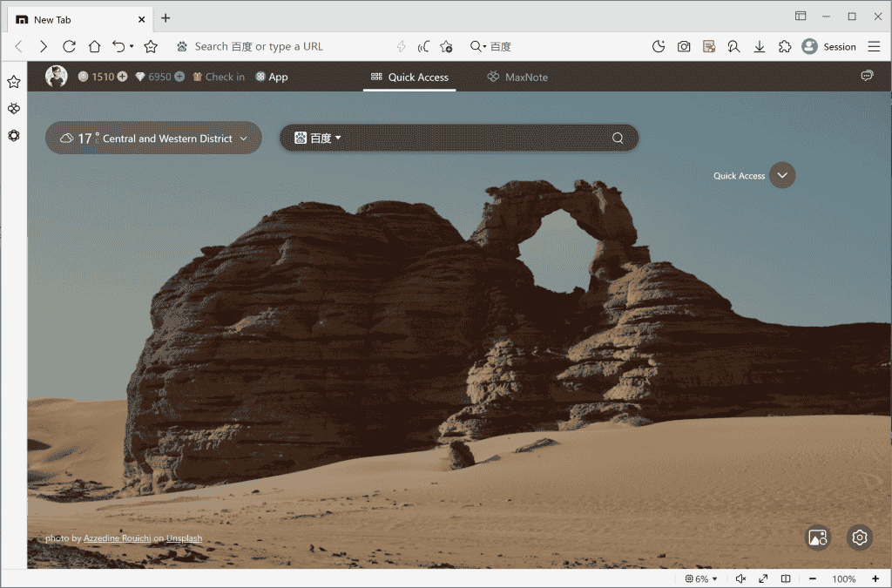Open the hamburger menu next to Session

874,46
